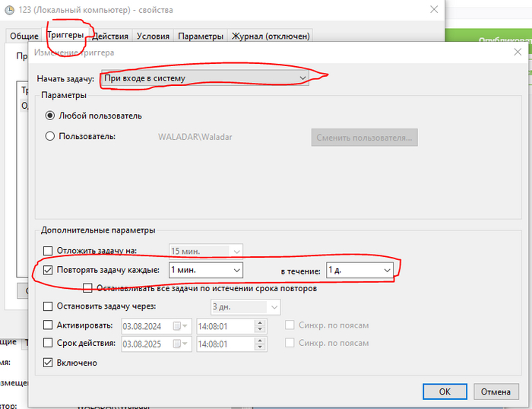Toggle Синхр. по поясам for Срок действия
This screenshot has height=409, width=532.
coord(290,343)
